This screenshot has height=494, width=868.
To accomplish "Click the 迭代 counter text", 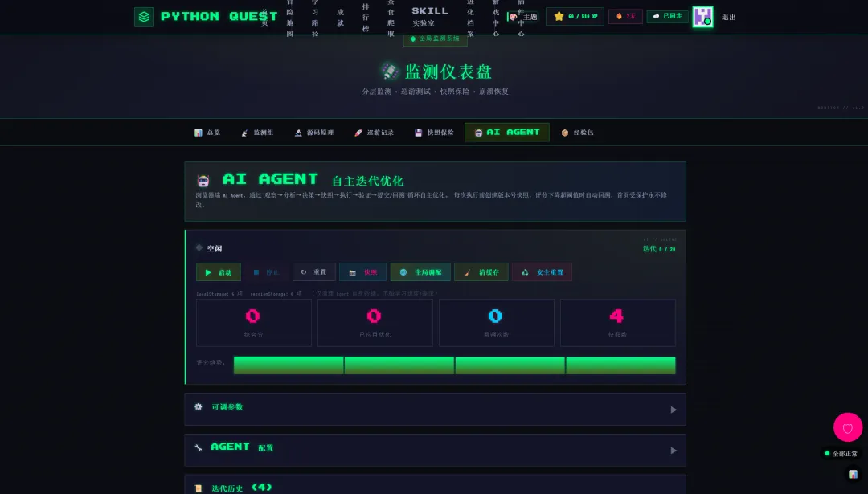I will (x=659, y=249).
